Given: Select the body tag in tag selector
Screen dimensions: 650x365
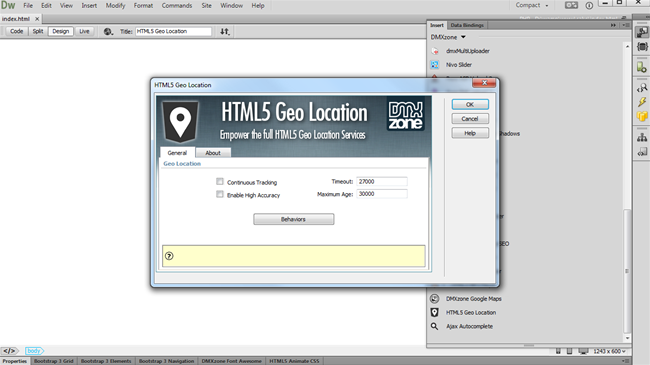Looking at the screenshot, I should 34,351.
